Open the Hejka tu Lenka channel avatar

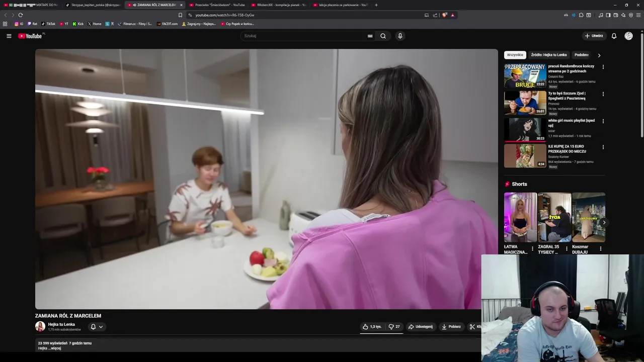coord(40,326)
